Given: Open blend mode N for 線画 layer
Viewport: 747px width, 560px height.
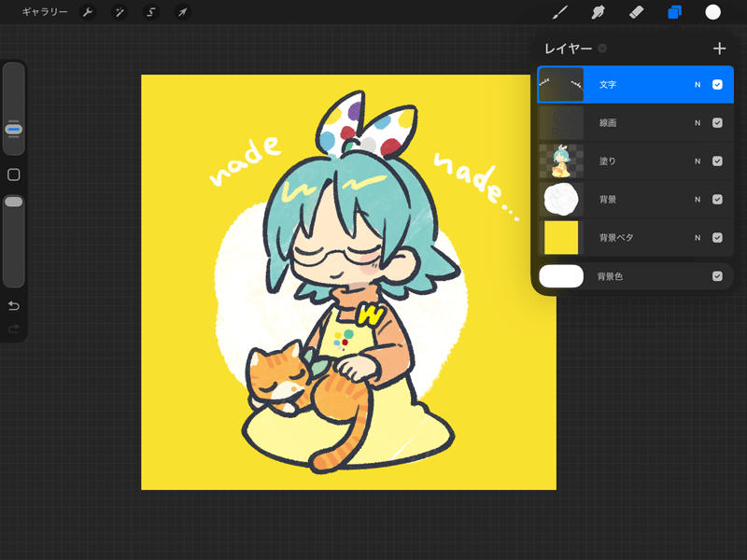Looking at the screenshot, I should point(698,123).
